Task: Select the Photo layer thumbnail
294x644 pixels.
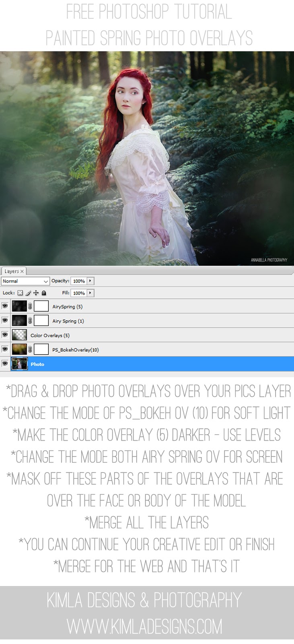Action: [x=19, y=364]
